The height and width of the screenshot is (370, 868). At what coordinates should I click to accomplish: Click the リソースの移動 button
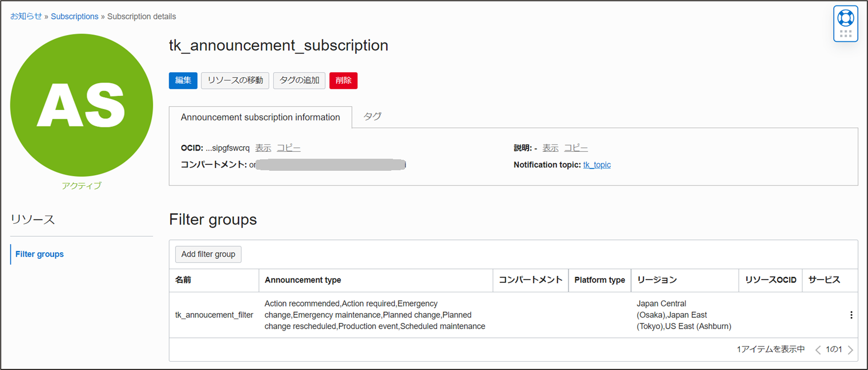235,80
